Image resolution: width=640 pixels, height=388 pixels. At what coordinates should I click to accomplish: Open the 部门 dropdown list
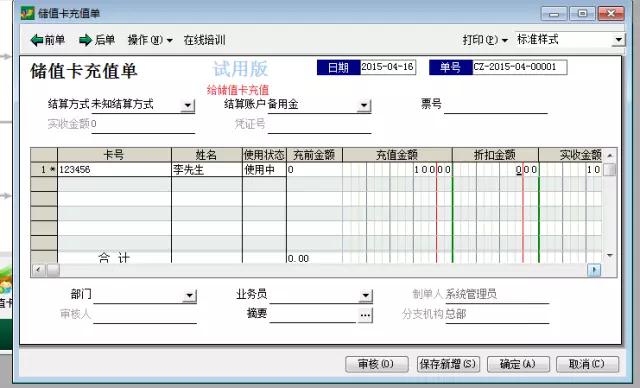pyautogui.click(x=189, y=295)
